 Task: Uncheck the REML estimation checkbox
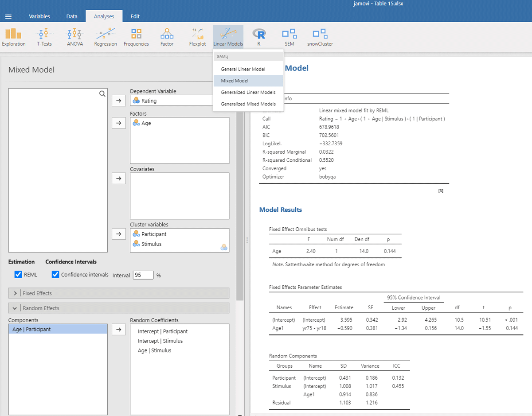[18, 275]
